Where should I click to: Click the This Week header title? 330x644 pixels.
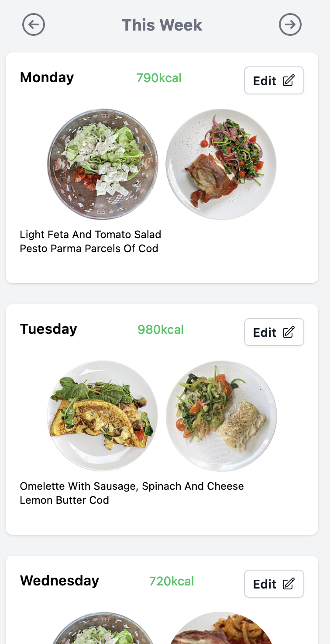pyautogui.click(x=162, y=25)
